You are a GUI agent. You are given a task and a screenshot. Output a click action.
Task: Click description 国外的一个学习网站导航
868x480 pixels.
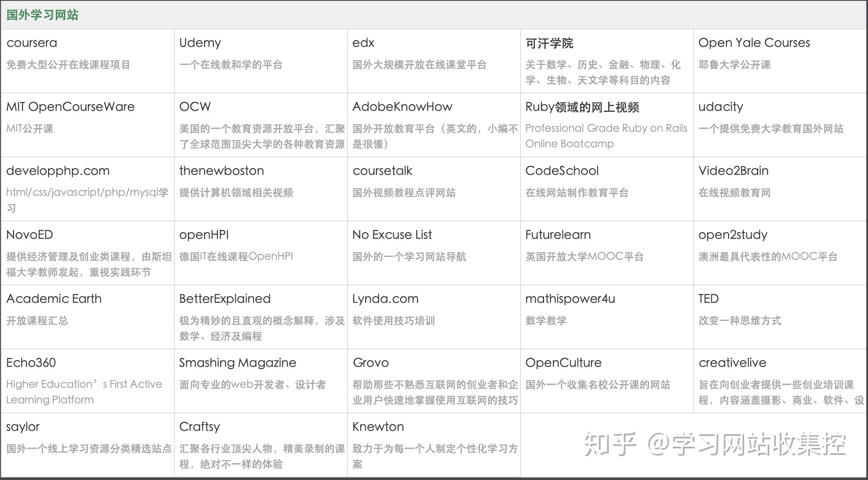tap(409, 257)
